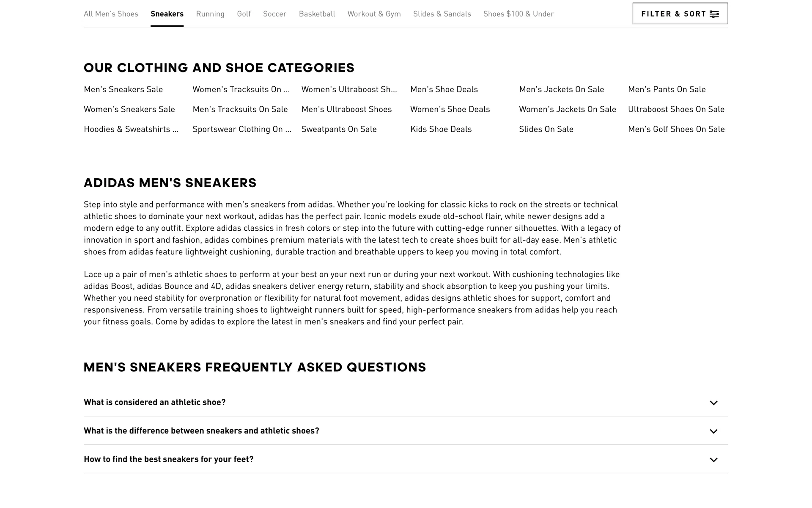812x508 pixels.
Task: Click the Slides On Sale link
Action: [546, 129]
